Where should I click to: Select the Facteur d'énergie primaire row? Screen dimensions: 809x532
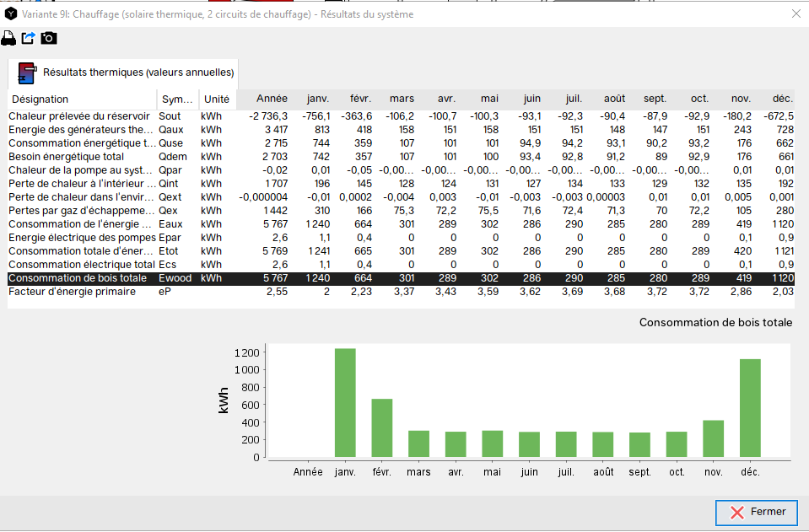[x=401, y=292]
